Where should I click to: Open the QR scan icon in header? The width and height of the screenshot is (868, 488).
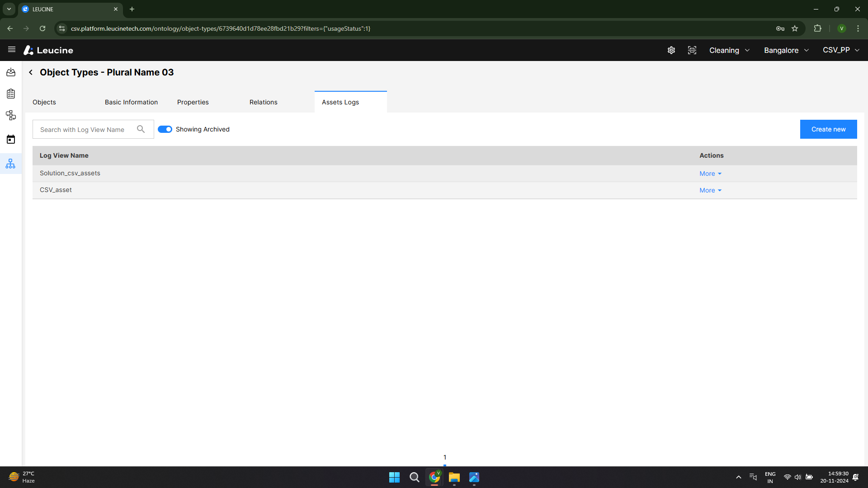[x=692, y=50]
